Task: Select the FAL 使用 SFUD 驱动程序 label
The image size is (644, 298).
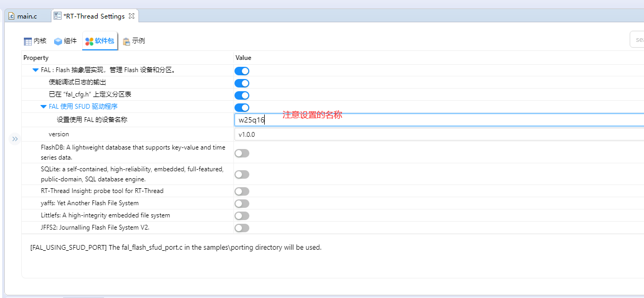Action: point(83,107)
